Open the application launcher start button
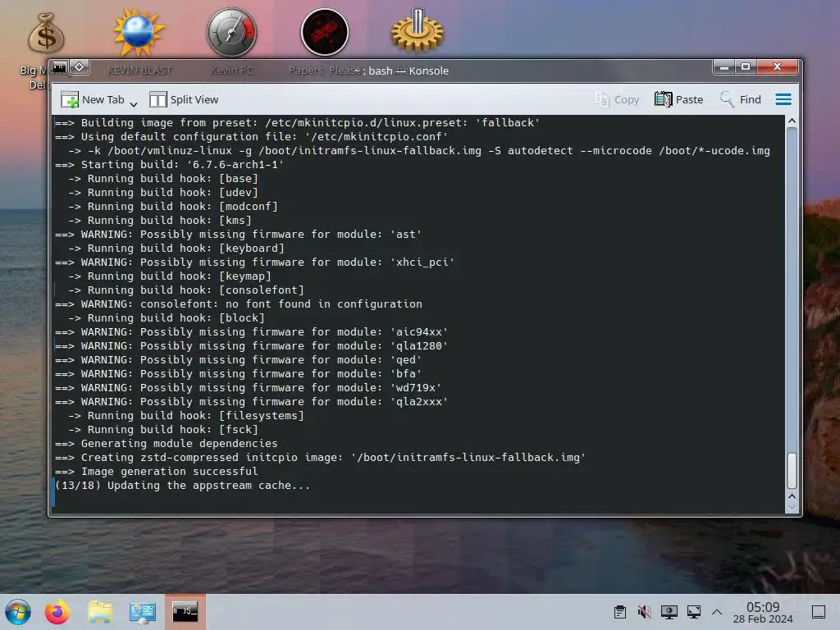This screenshot has width=840, height=630. coord(18,612)
